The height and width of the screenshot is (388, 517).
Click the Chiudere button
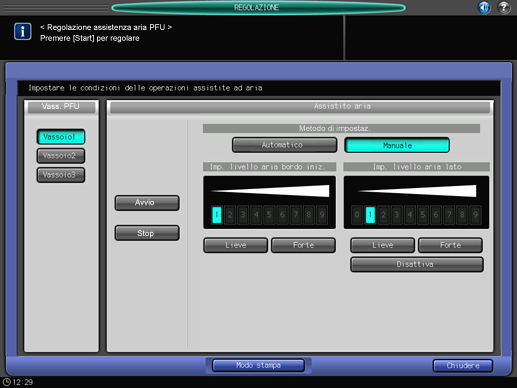463,366
